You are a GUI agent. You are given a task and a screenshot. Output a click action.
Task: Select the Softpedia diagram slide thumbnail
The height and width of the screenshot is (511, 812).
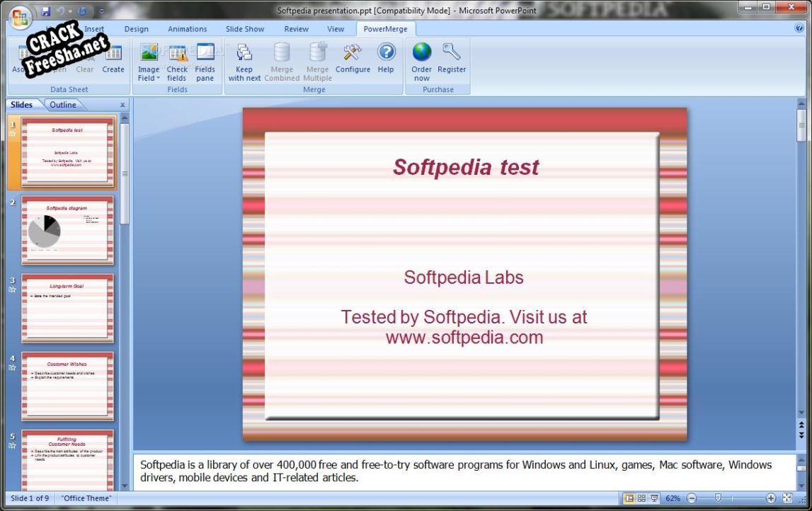(68, 231)
